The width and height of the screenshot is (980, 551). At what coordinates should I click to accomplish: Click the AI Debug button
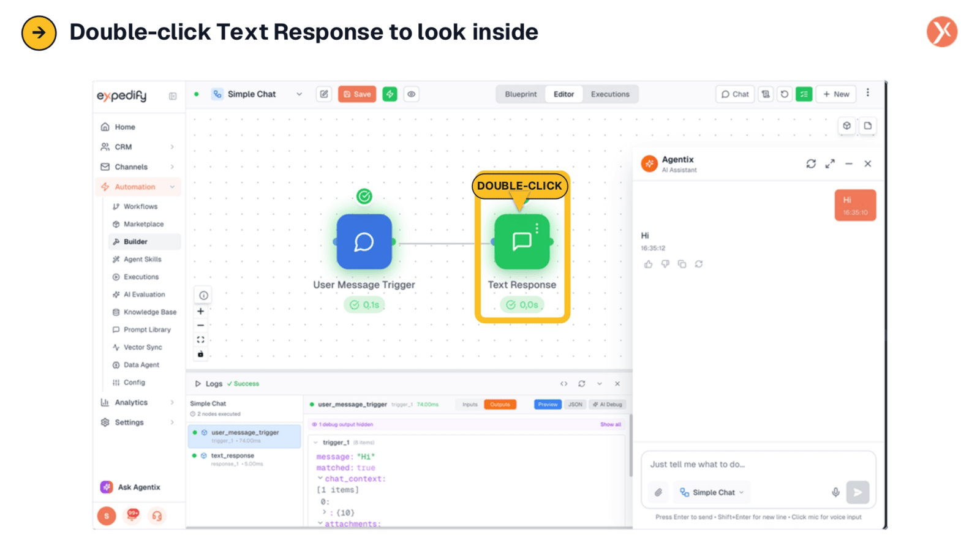pyautogui.click(x=608, y=405)
